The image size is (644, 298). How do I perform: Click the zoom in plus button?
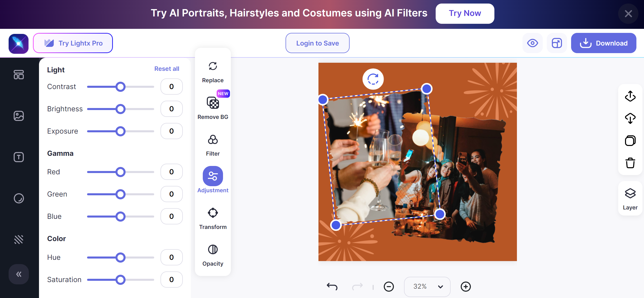tap(466, 286)
